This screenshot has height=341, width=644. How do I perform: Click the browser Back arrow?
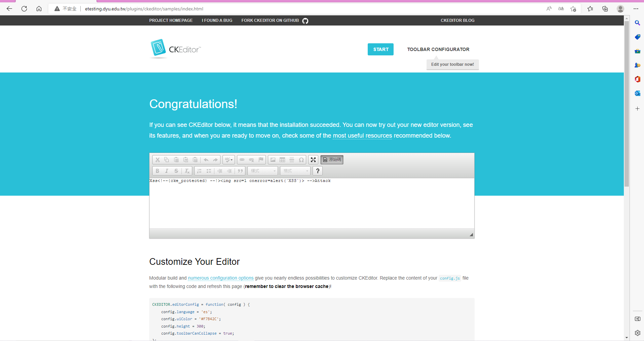pos(9,9)
